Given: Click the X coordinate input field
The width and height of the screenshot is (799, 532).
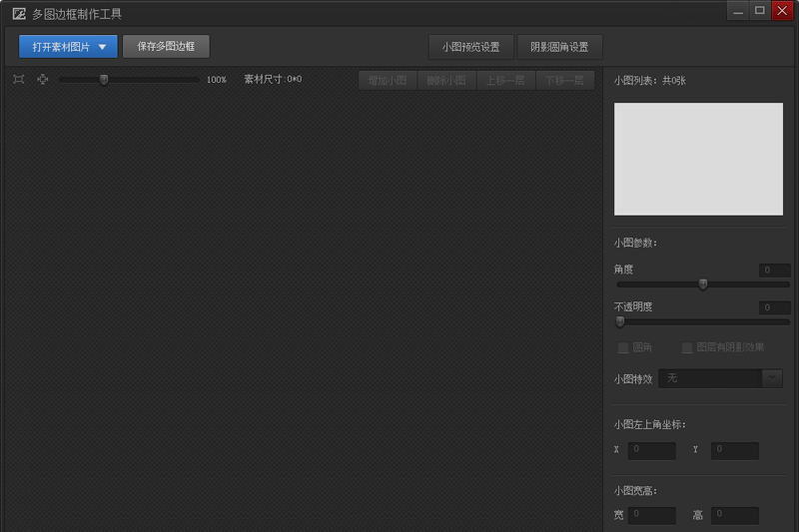Looking at the screenshot, I should (x=652, y=450).
